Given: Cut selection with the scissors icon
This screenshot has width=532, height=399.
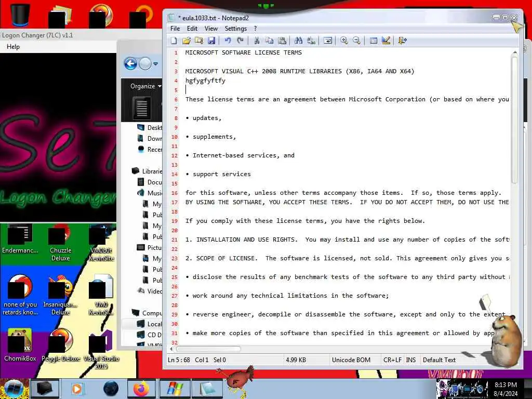Looking at the screenshot, I should (x=257, y=41).
